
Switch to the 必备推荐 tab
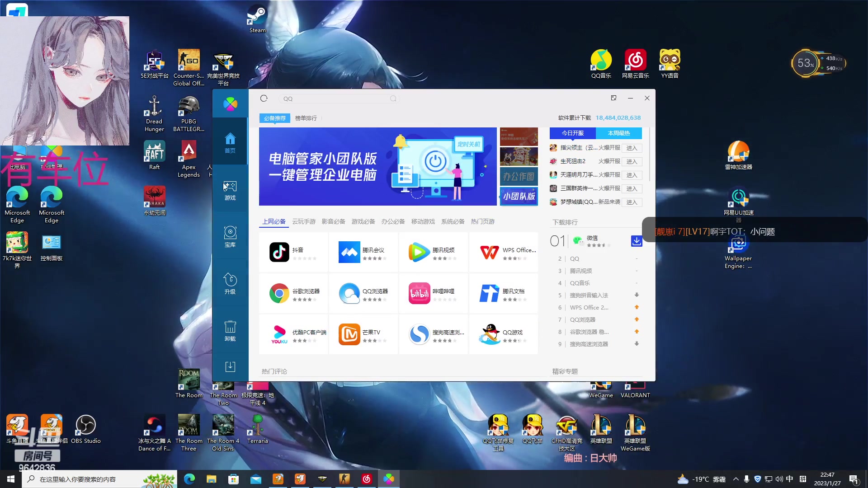(x=275, y=118)
